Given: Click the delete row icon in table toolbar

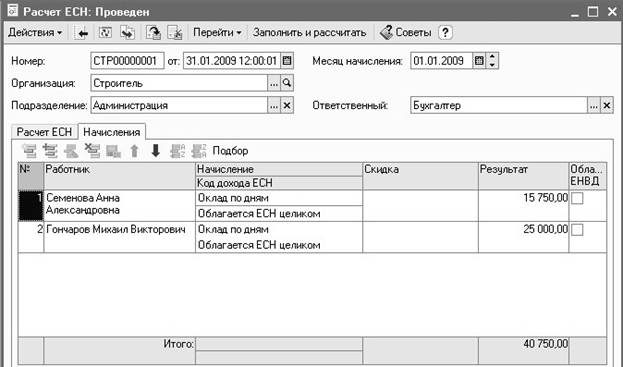Looking at the screenshot, I should (92, 151).
